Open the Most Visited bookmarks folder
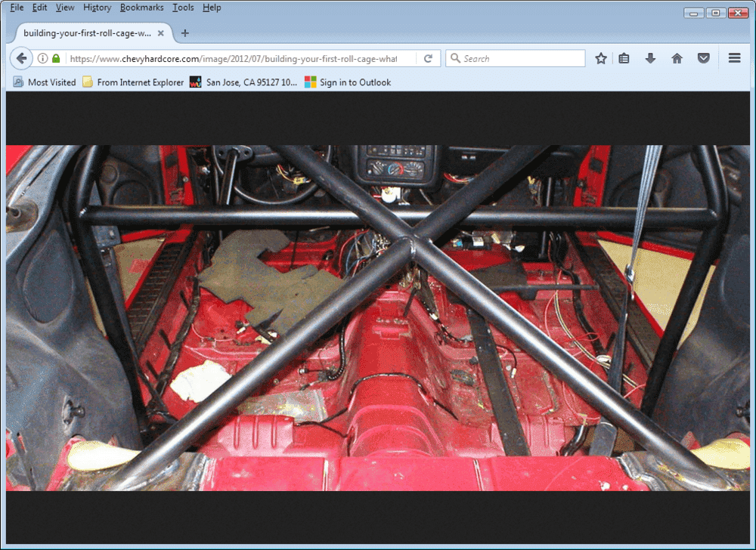Viewport: 756px width, 550px height. (45, 82)
